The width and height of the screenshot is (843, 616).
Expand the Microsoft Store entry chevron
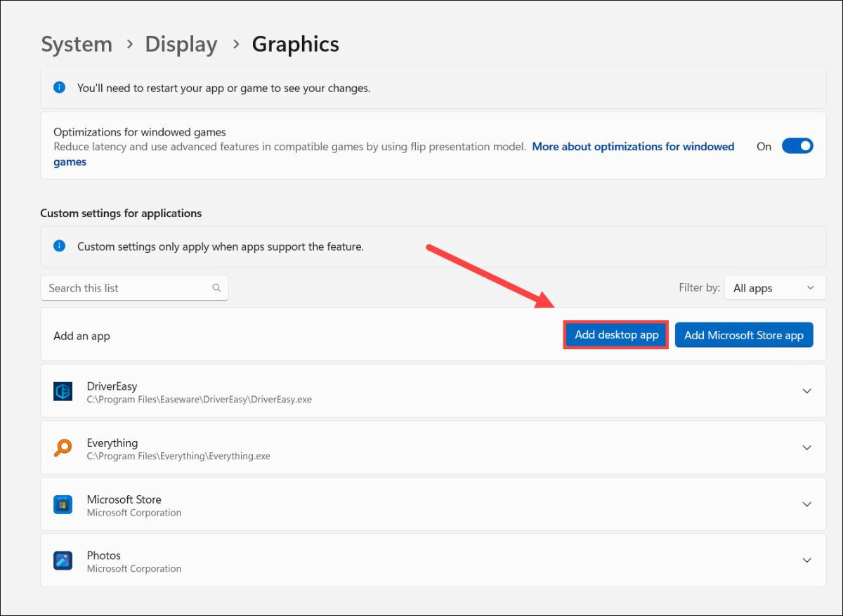pyautogui.click(x=807, y=504)
